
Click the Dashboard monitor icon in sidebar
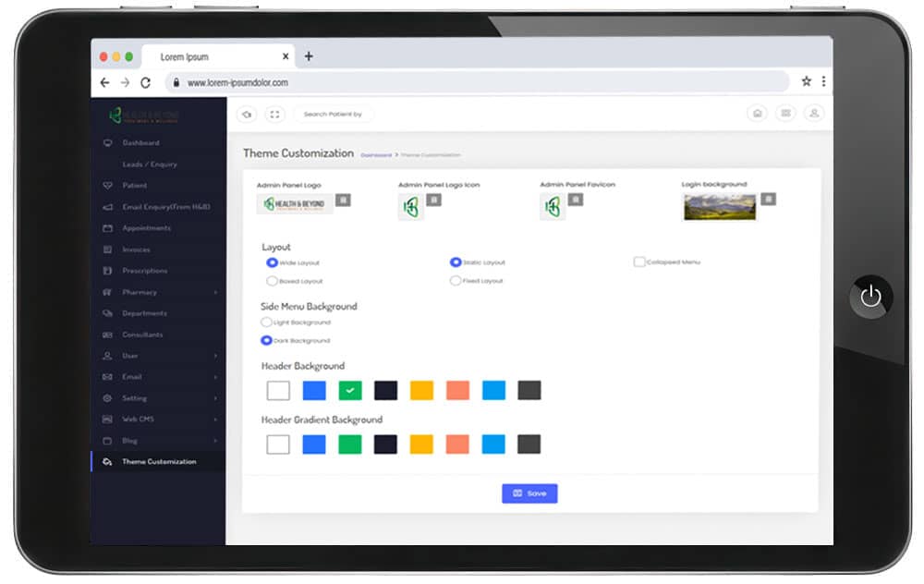tap(107, 142)
